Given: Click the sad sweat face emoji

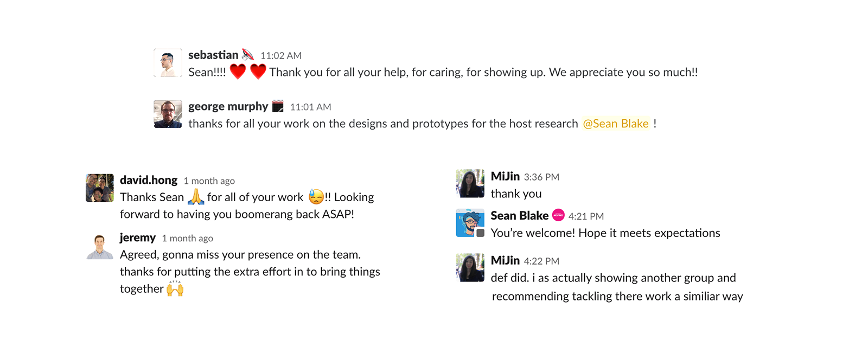Looking at the screenshot, I should [316, 196].
